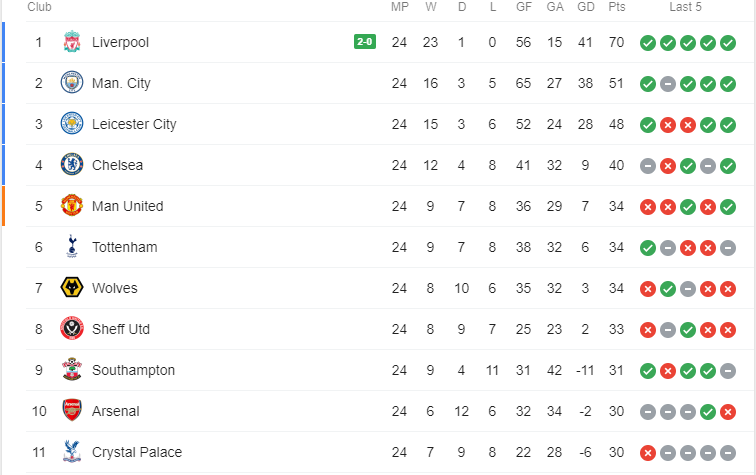The height and width of the screenshot is (475, 756).
Task: Click the Arsenal cannon crest
Action: [71, 411]
